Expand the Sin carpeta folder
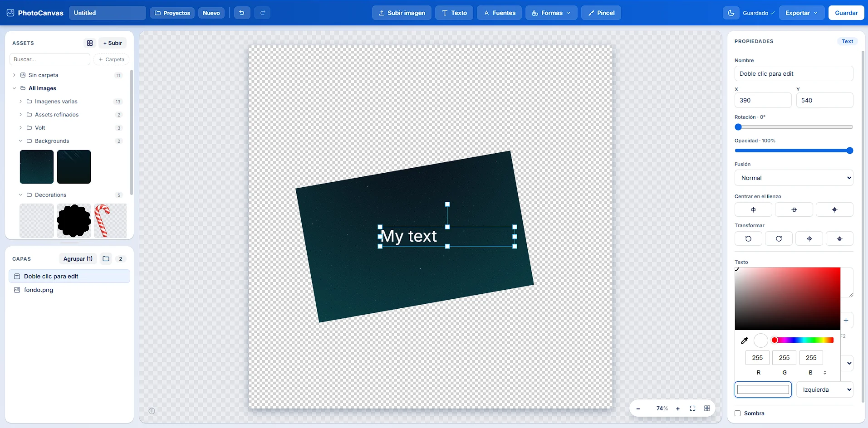Image resolution: width=868 pixels, height=428 pixels. 14,75
